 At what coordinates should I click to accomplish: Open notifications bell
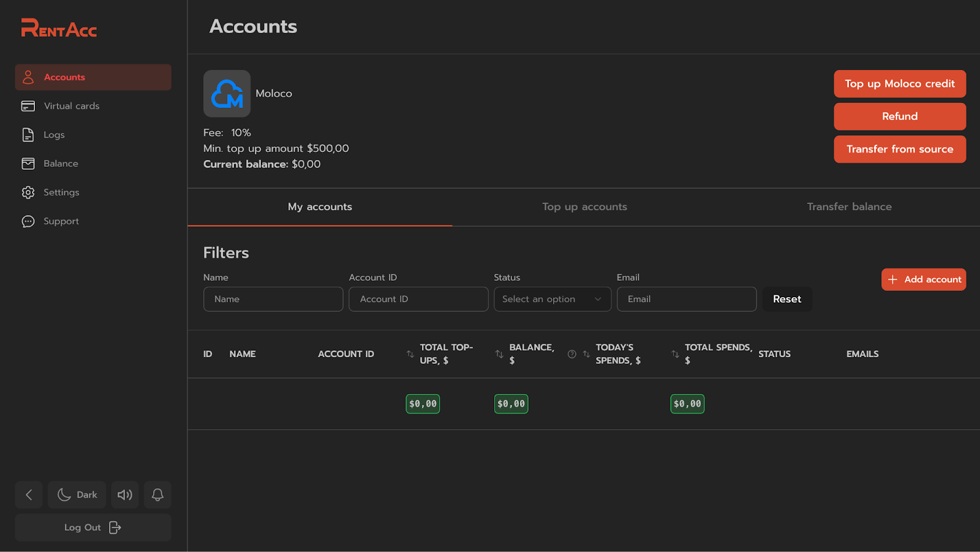tap(157, 495)
